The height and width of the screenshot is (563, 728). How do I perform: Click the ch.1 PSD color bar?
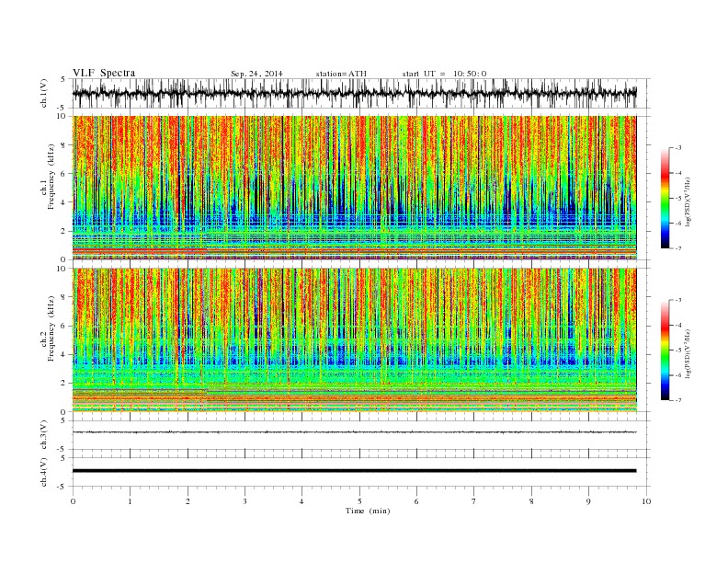click(x=665, y=199)
